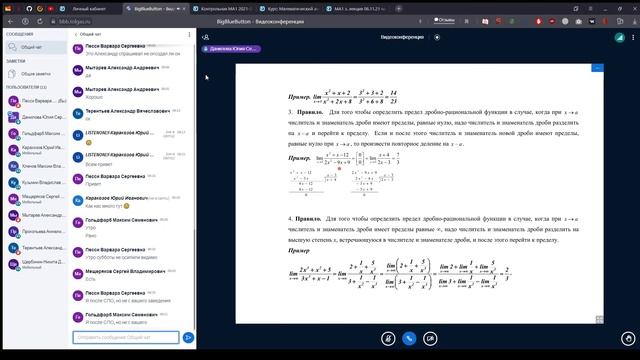Select user Песси Варвара in participants list
Viewport: 640px width, 360px height.
[37, 101]
